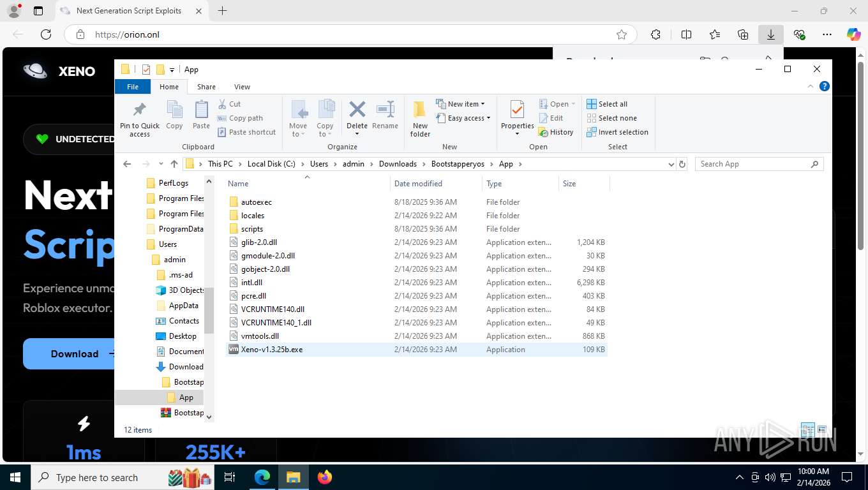Click Bootstapperyos in the address path

458,164
